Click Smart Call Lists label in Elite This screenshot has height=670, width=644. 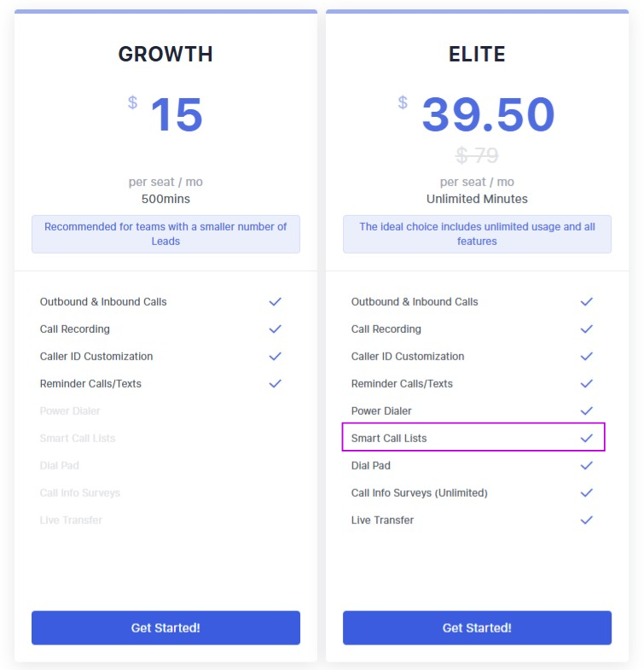point(389,439)
